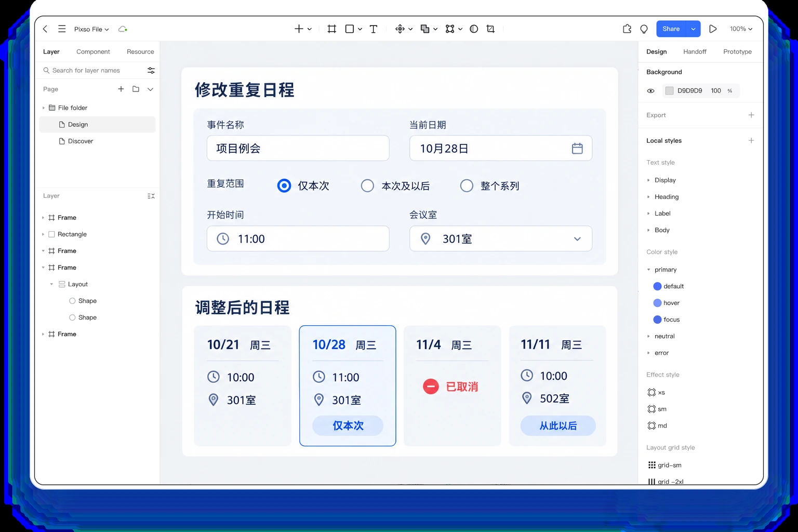Create a new page folder
Viewport: 798px width, 532px height.
coord(136,89)
